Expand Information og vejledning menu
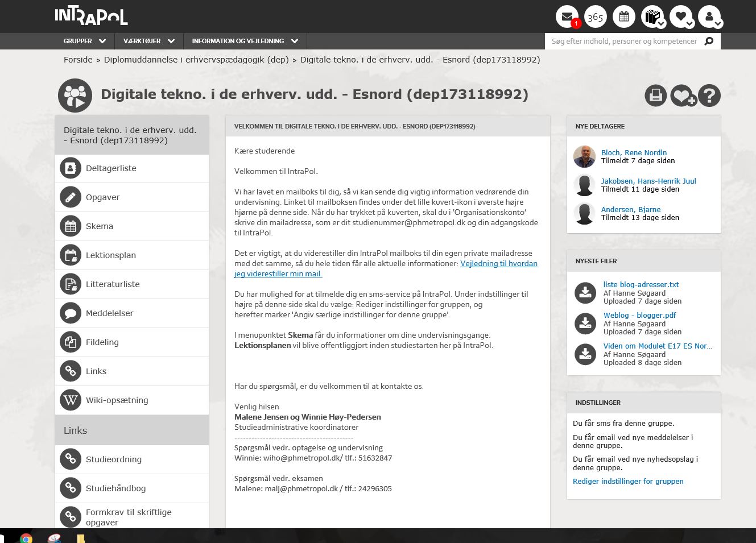 [245, 41]
